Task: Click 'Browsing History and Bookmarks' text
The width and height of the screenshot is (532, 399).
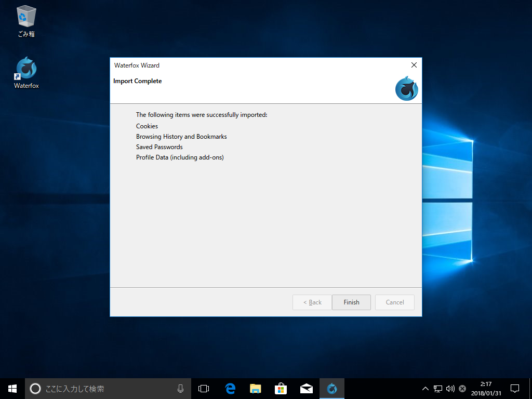Action: (x=181, y=137)
